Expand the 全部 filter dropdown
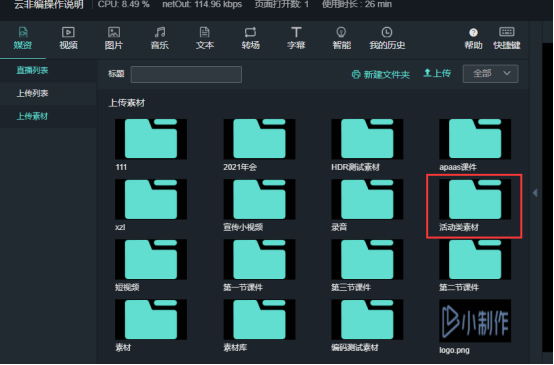The height and width of the screenshot is (365, 554). 490,73
